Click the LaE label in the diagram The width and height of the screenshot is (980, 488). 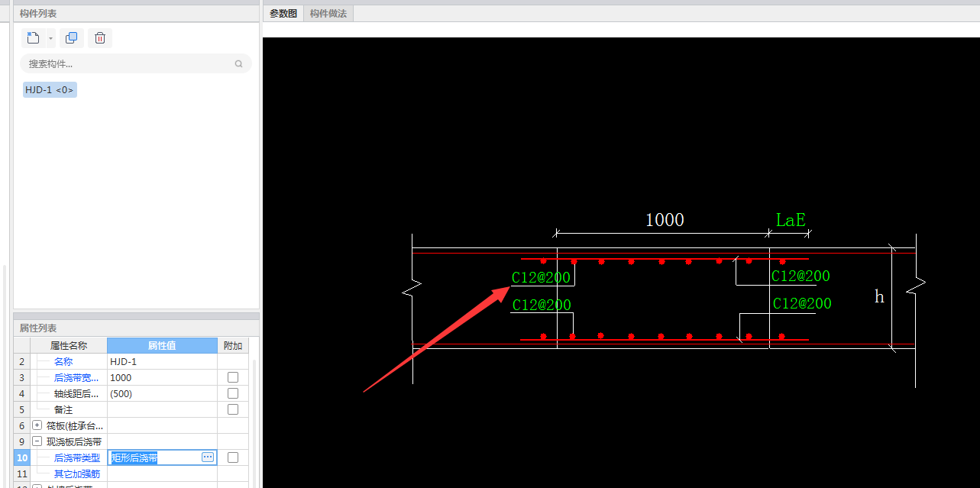[x=791, y=220]
